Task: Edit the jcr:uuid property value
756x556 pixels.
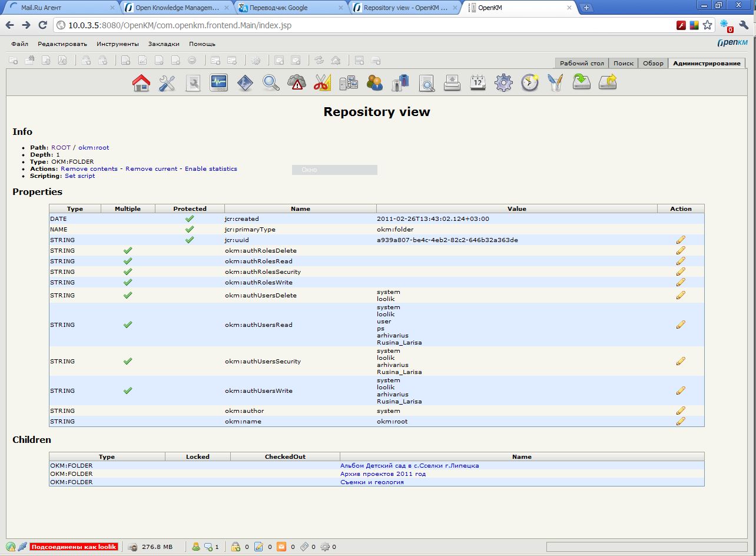Action: pyautogui.click(x=681, y=240)
